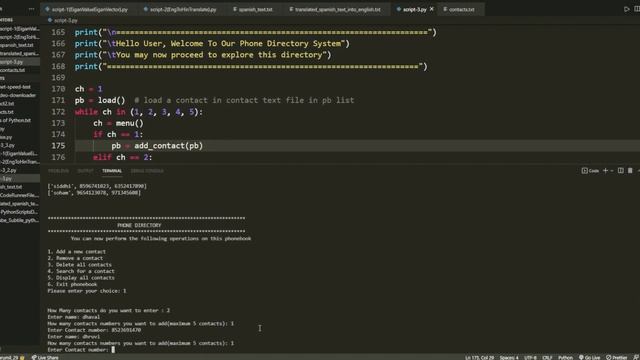The width and height of the screenshot is (640, 360).
Task: Open the PythonScripts item in explorer
Action: pos(20,212)
